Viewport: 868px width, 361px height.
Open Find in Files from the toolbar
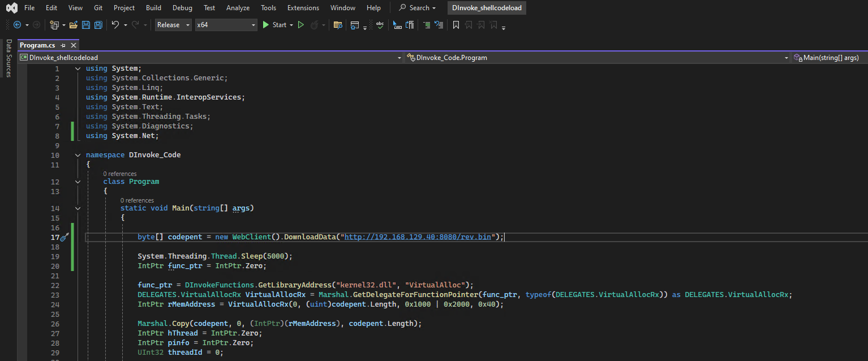(338, 25)
